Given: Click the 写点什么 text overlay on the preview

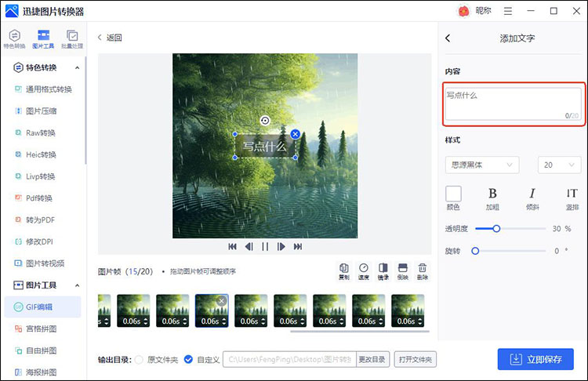Looking at the screenshot, I should click(265, 147).
